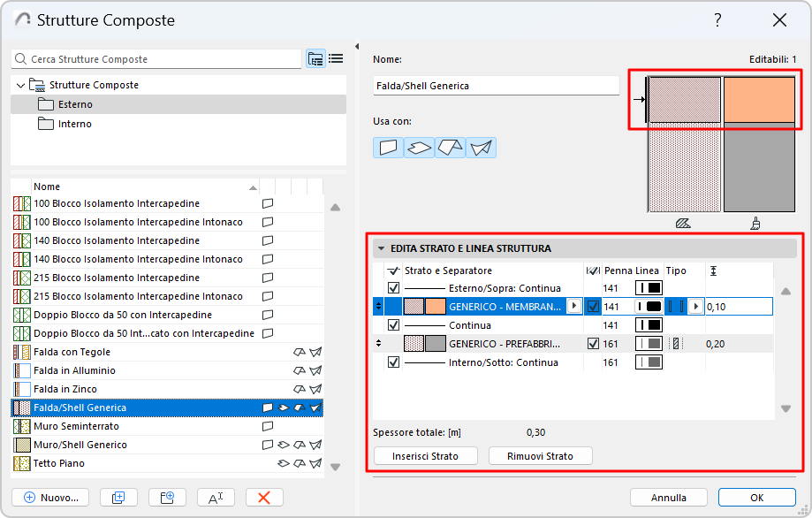The width and height of the screenshot is (812, 518).
Task: Toggle end line checkbox for PREFABBRI skin
Action: (593, 344)
